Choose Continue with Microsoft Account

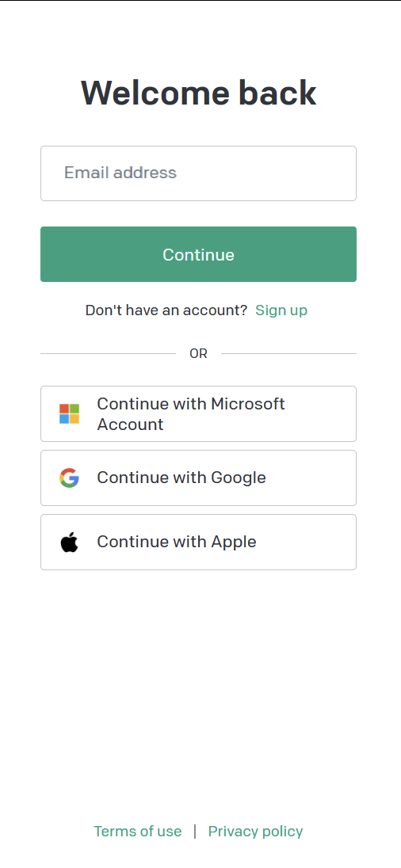pyautogui.click(x=198, y=414)
